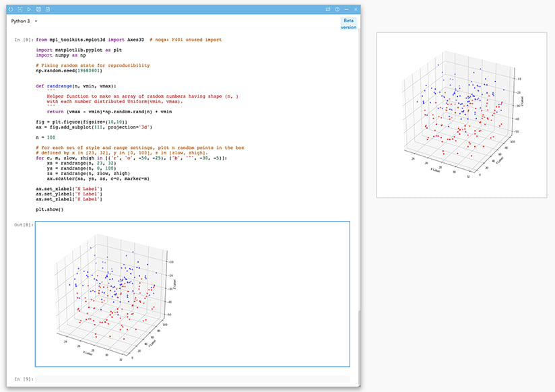
Task: Click the add cell icon in title bar
Action: tap(20, 9)
